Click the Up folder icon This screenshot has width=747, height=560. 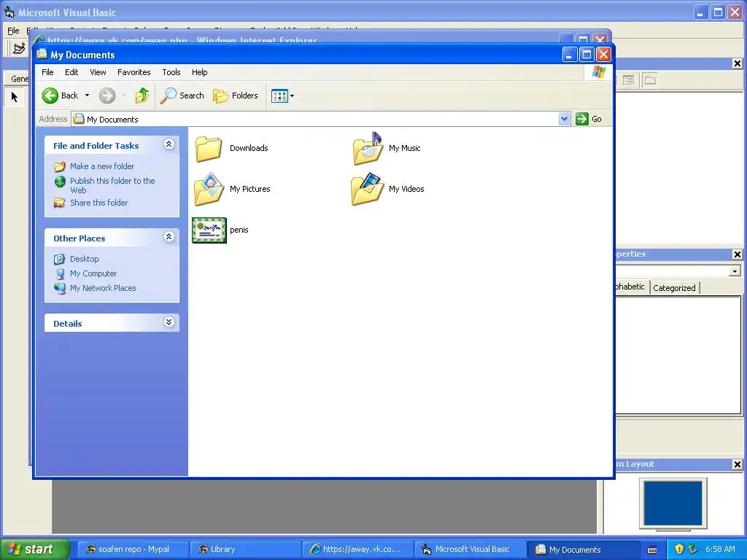tap(142, 96)
